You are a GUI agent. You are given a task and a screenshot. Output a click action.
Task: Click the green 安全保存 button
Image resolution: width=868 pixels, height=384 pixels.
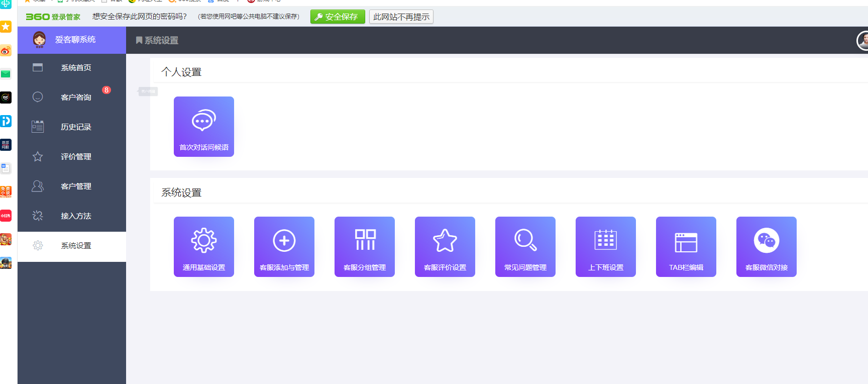pos(337,17)
